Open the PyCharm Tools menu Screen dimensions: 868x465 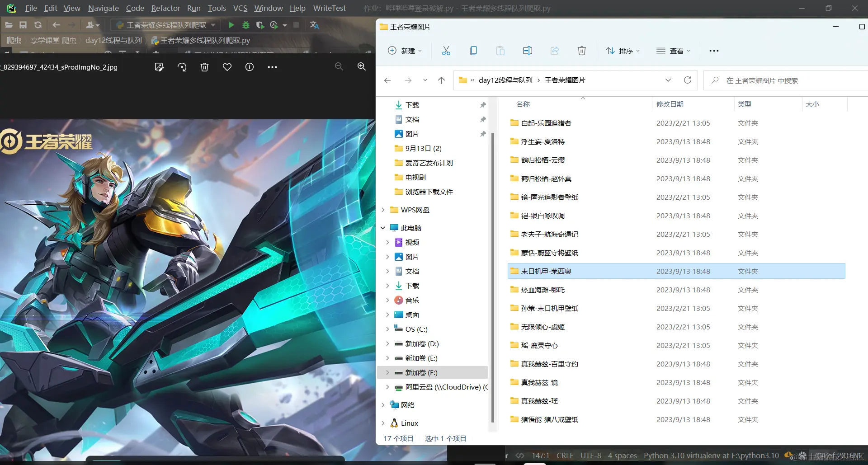(217, 8)
